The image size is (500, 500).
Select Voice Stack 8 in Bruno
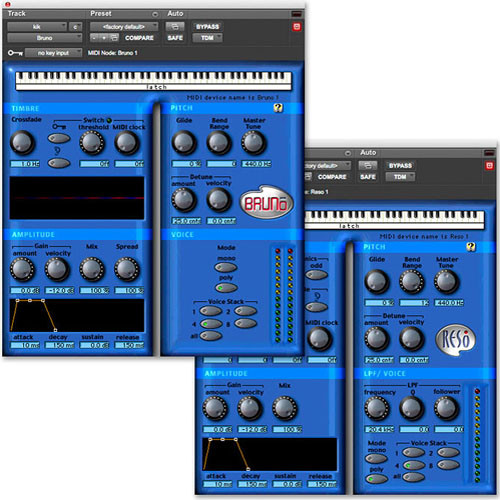[245, 323]
